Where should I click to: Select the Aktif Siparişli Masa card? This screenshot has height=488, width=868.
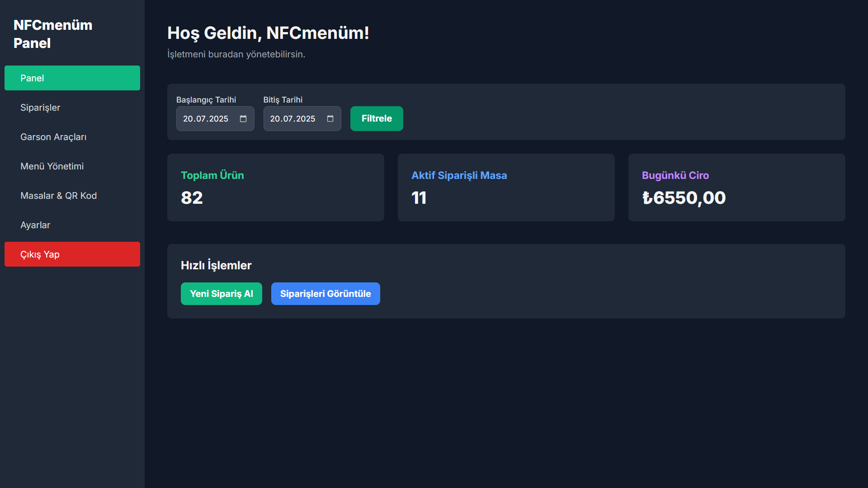click(506, 188)
